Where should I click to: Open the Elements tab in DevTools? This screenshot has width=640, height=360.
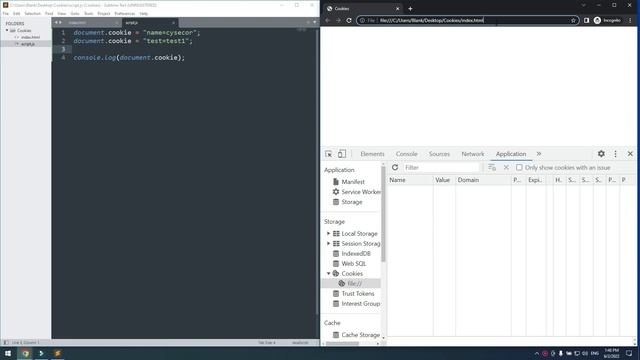[x=372, y=154]
